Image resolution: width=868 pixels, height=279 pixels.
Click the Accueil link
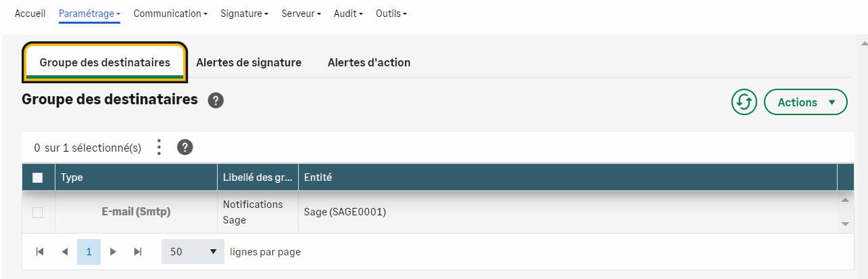point(30,14)
